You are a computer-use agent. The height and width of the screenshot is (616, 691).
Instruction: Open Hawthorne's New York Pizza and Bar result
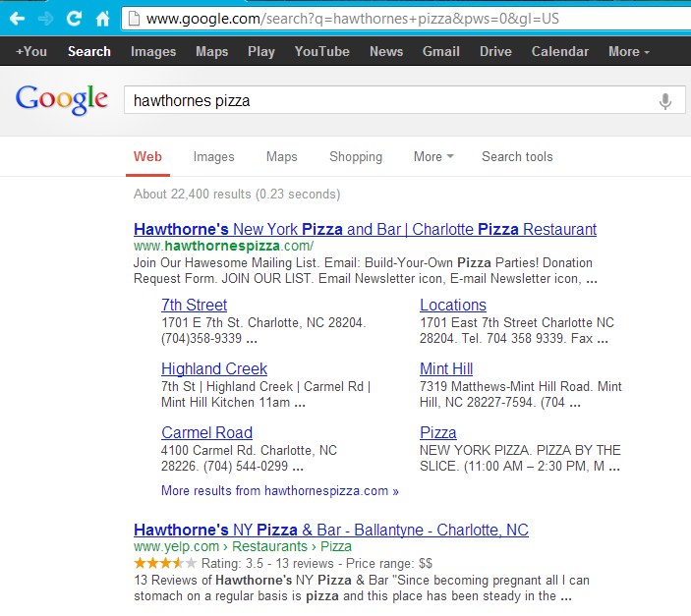pyautogui.click(x=365, y=229)
